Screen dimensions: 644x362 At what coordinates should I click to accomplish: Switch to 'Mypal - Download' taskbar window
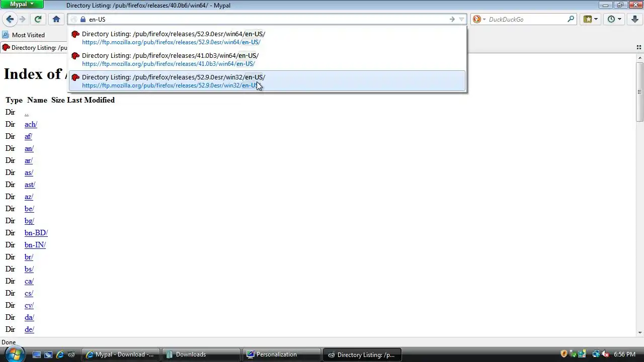point(121,354)
